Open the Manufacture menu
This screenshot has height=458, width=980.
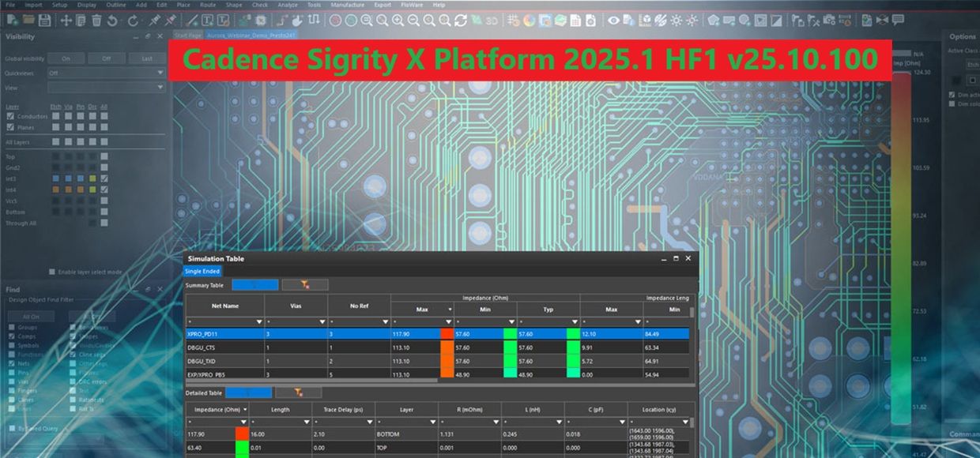[348, 5]
